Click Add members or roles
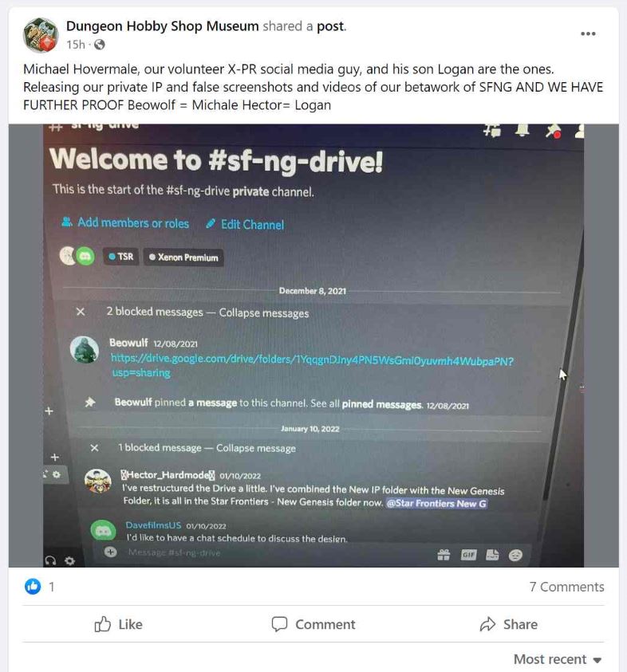 tap(125, 222)
